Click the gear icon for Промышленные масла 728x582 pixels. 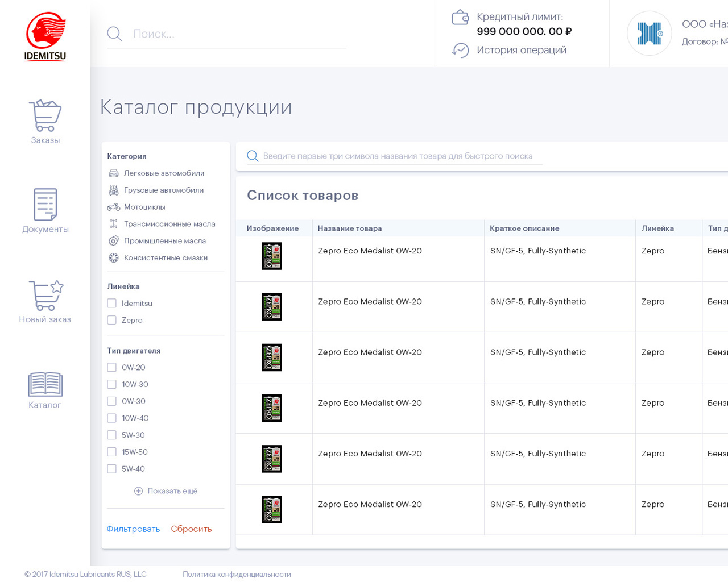[114, 241]
